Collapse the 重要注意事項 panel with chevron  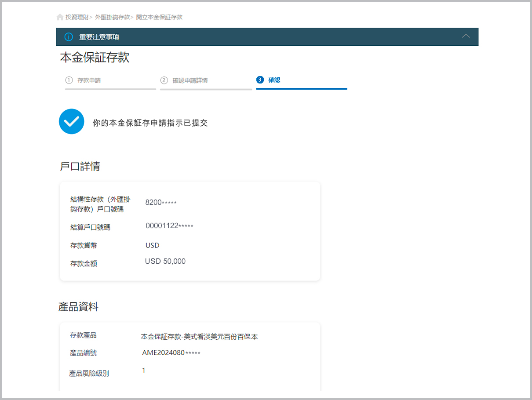pos(466,36)
